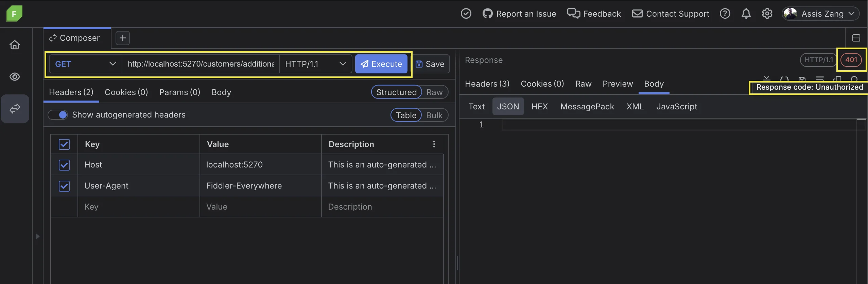
Task: View response body as XML
Action: click(635, 106)
